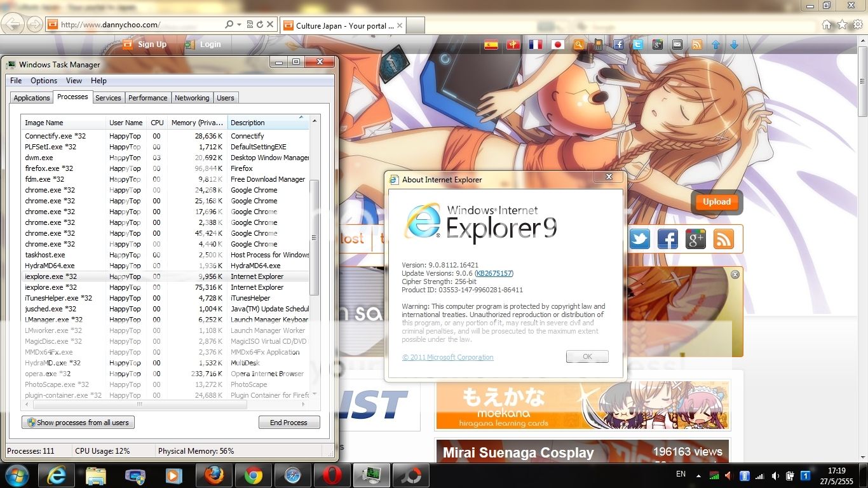The height and width of the screenshot is (488, 868).
Task: Open Firefox from the Windows taskbar
Action: tap(214, 475)
